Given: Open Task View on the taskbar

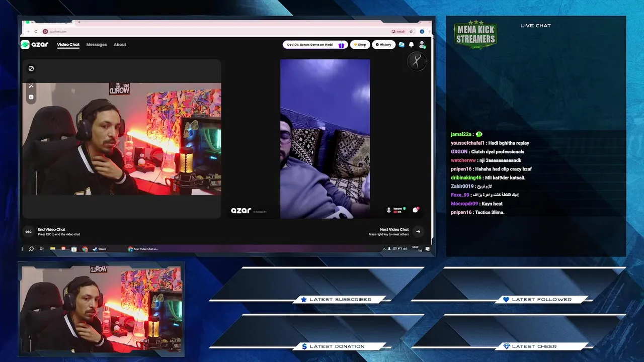Looking at the screenshot, I should coord(41,249).
